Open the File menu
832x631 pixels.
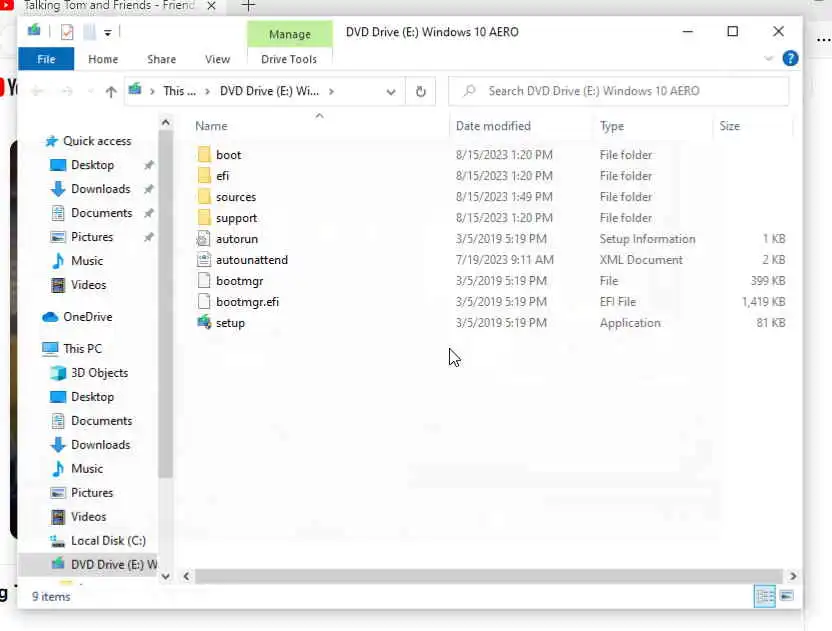tap(46, 59)
